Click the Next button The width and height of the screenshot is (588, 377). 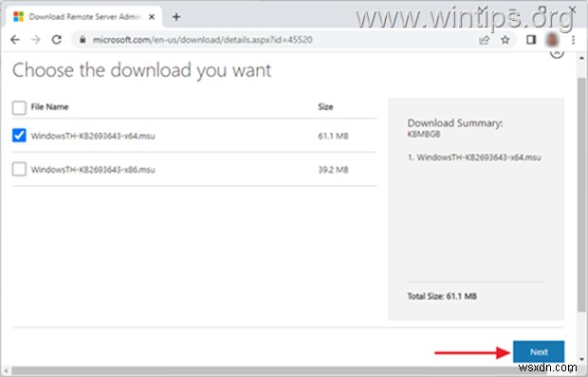click(x=539, y=352)
